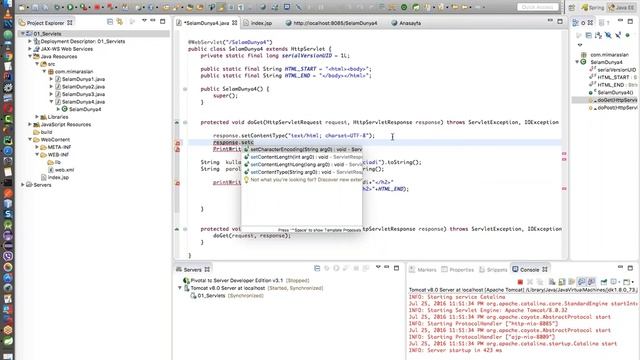
Task: Open Project Explorer view menu arrow
Action: (144, 20)
